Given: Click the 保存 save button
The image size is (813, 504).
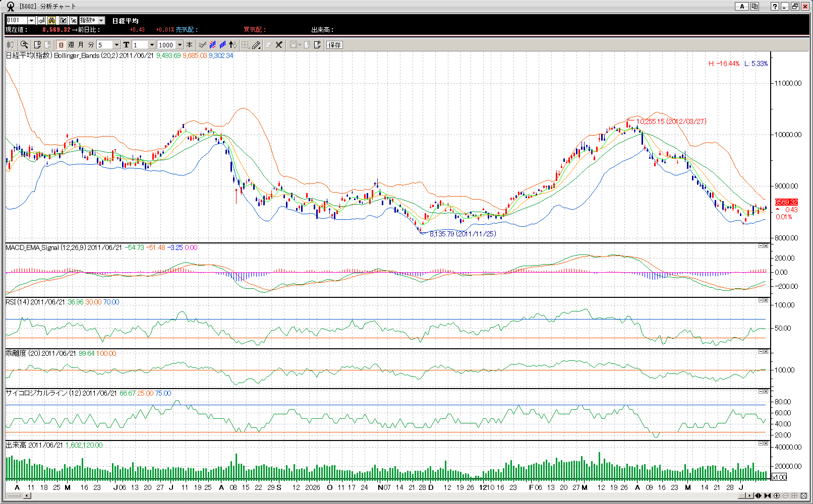Looking at the screenshot, I should tap(334, 45).
